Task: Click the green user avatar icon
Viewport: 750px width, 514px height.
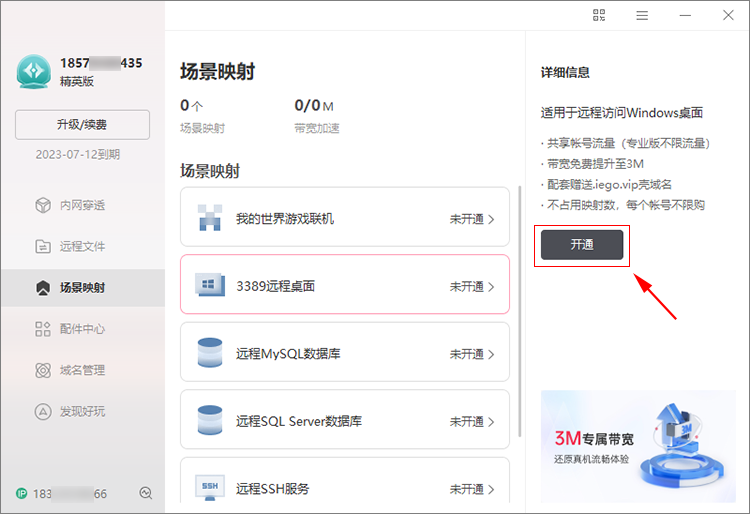Action: click(x=33, y=71)
